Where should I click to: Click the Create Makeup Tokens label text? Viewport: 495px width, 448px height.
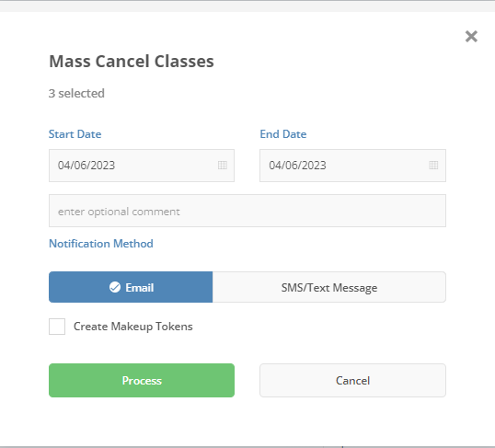point(132,327)
